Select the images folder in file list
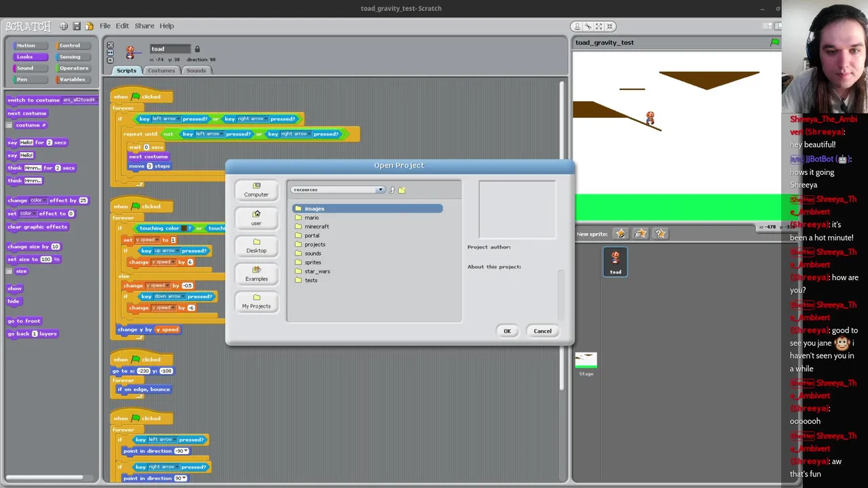The height and width of the screenshot is (488, 868). (368, 209)
